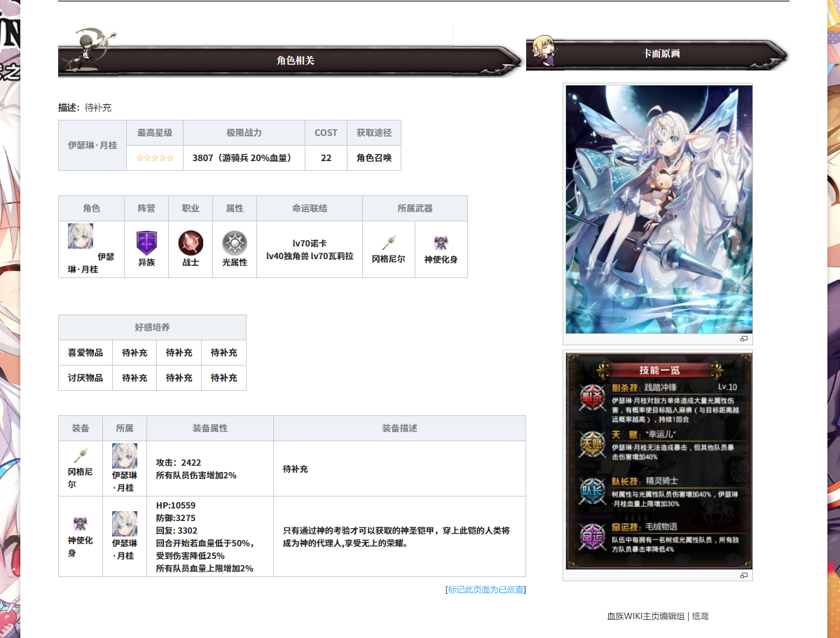840x638 pixels.
Task: Open the 技能一览 skill screenshot
Action: coord(659,461)
